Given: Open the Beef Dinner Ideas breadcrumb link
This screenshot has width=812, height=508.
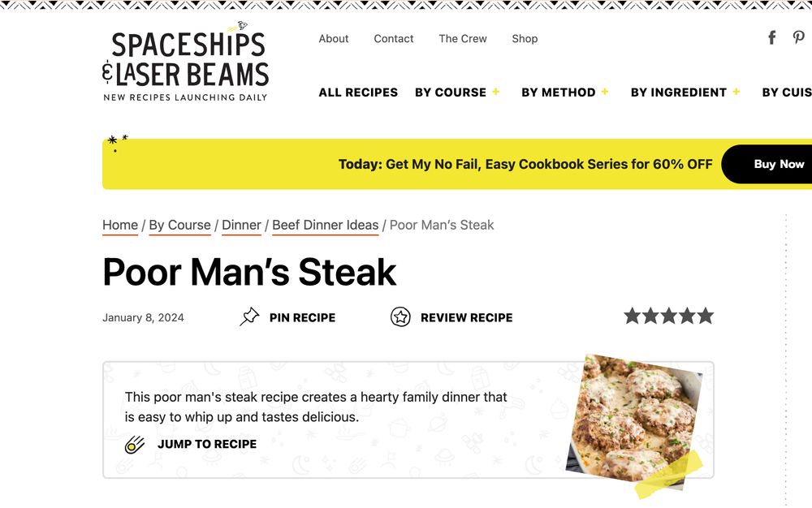Looking at the screenshot, I should (325, 225).
